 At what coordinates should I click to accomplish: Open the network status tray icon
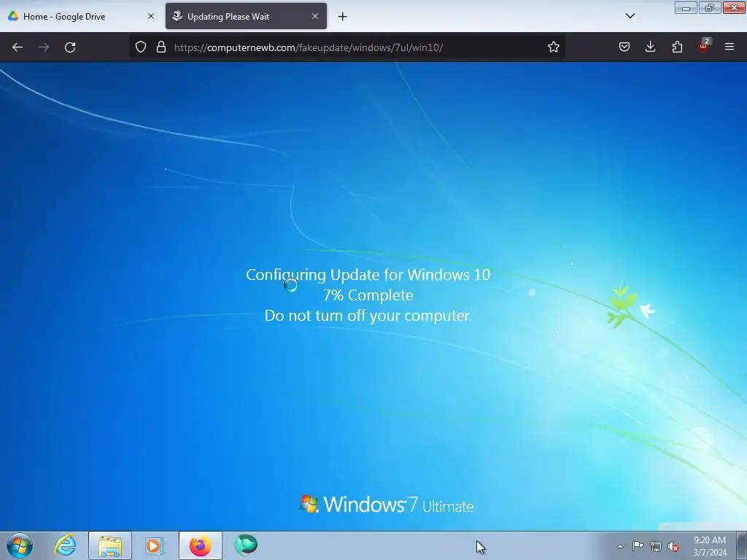656,547
